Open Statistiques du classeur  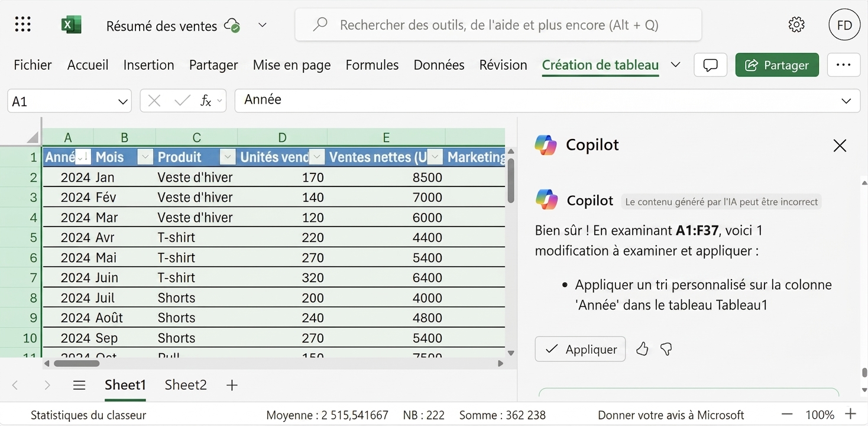[x=88, y=415]
